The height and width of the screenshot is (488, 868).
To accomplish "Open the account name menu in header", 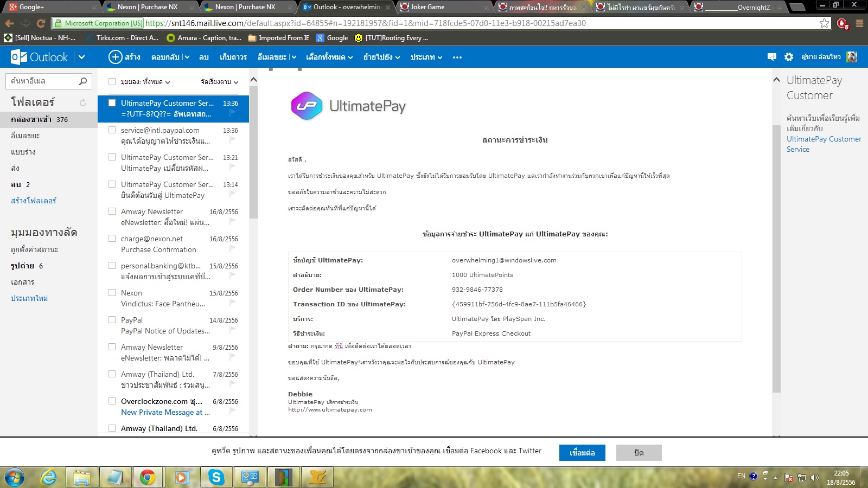I will (821, 57).
